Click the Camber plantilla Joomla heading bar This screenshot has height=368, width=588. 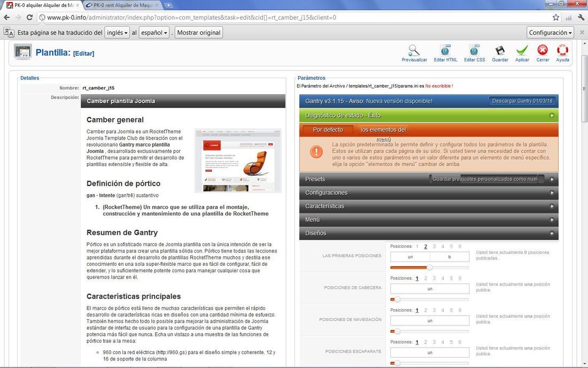coord(183,101)
